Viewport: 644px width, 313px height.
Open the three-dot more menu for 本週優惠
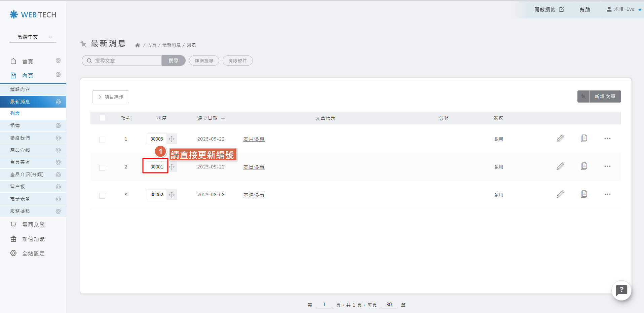(607, 194)
